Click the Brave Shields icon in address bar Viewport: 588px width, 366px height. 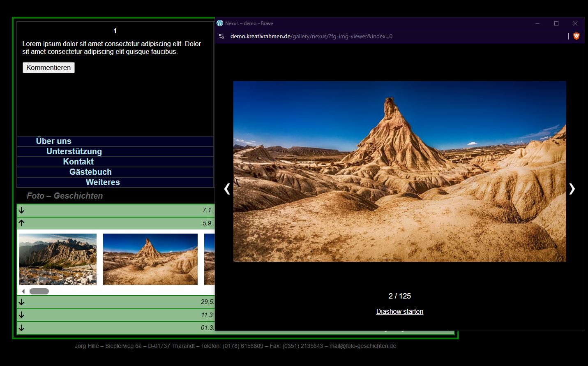[576, 36]
